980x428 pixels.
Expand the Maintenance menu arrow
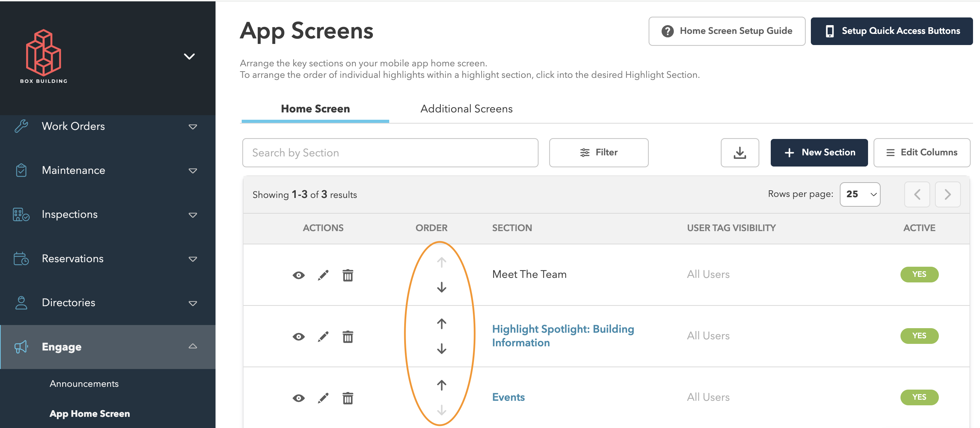pos(193,171)
